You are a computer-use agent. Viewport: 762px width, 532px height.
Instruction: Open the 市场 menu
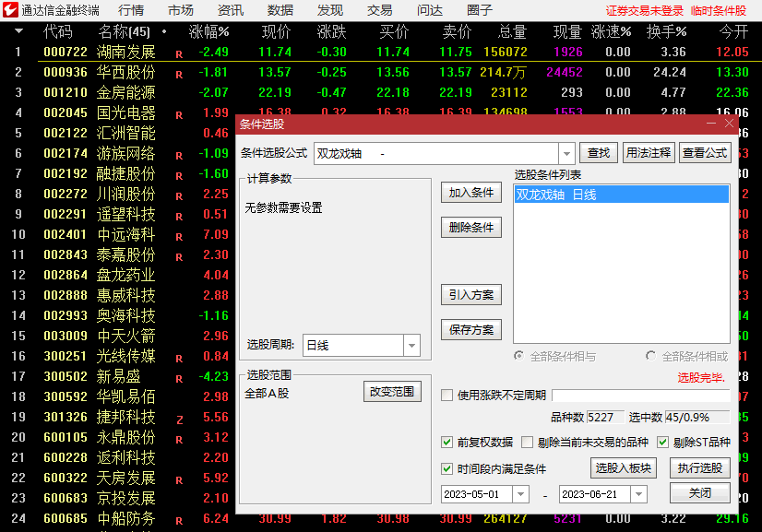(x=180, y=10)
